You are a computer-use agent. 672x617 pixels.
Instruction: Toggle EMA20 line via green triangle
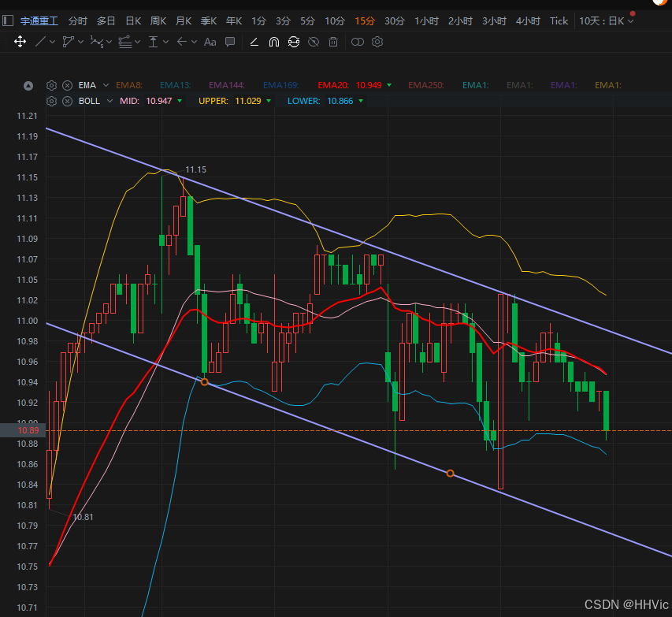point(389,85)
